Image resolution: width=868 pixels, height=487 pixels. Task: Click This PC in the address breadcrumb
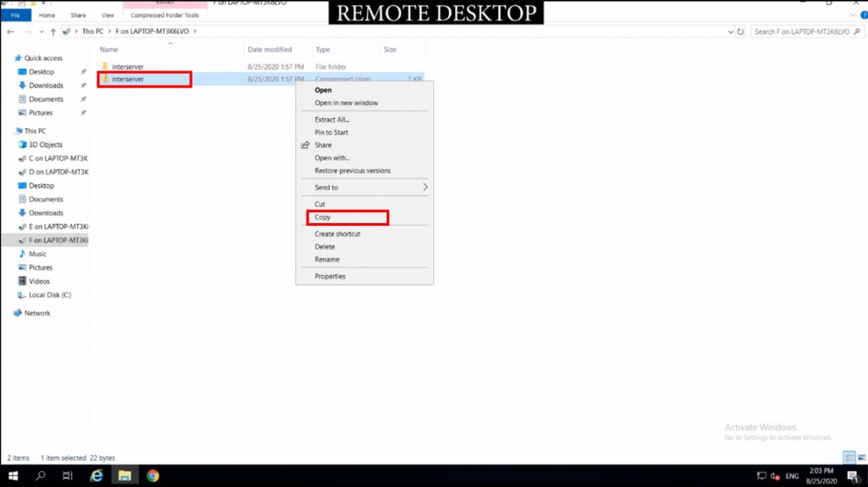click(92, 31)
